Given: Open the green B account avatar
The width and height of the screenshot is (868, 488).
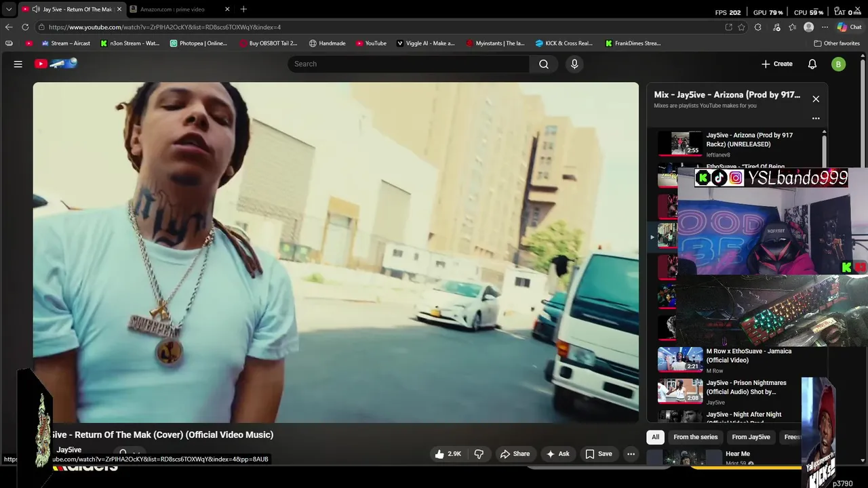Looking at the screenshot, I should tap(839, 64).
